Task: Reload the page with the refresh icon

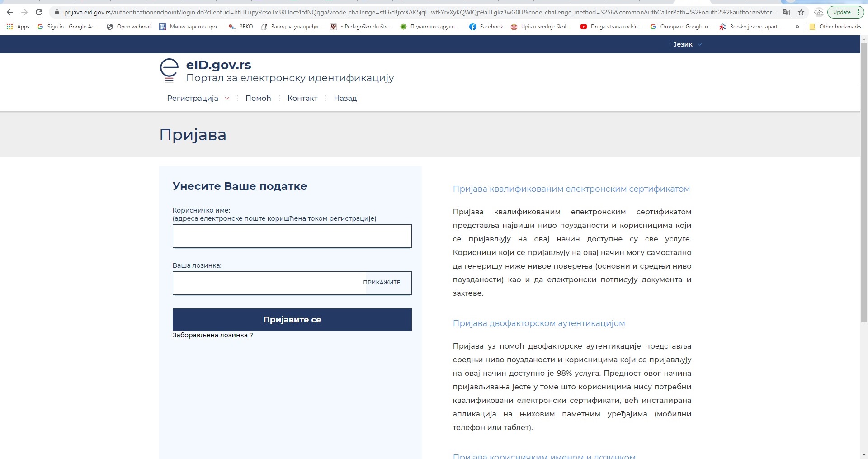Action: point(39,12)
